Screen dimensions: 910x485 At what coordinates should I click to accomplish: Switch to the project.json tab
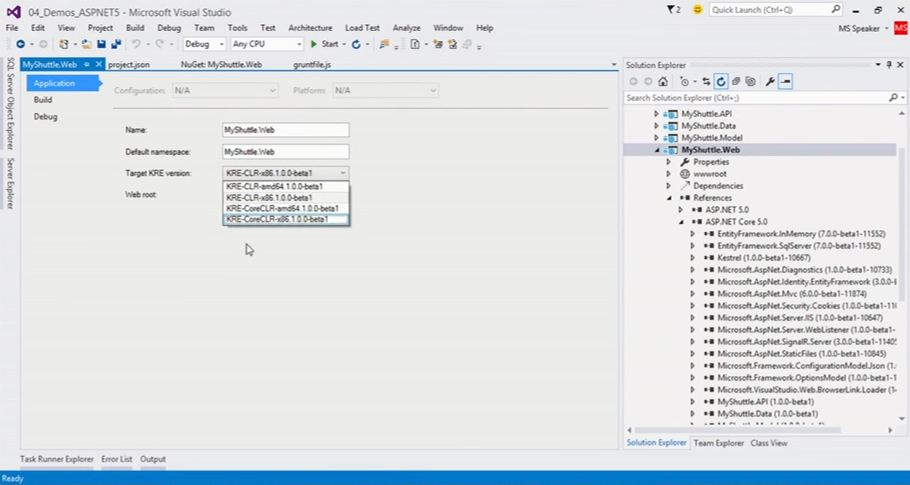click(x=129, y=65)
